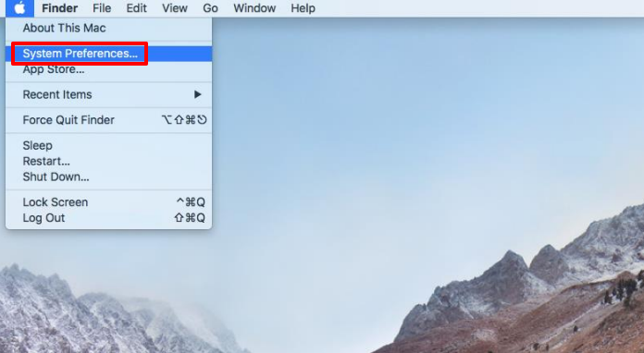Viewport: 644px width, 353px height.
Task: Open the Help menu
Action: coord(303,8)
